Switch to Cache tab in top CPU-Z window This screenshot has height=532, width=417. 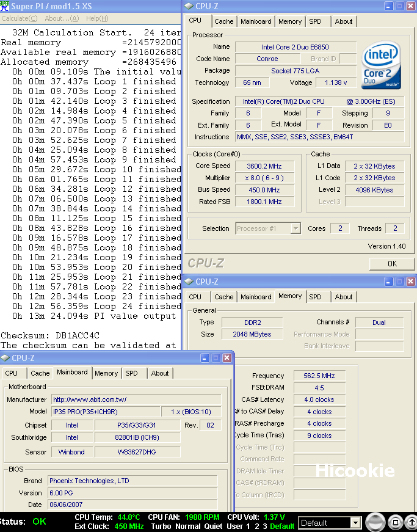click(223, 21)
